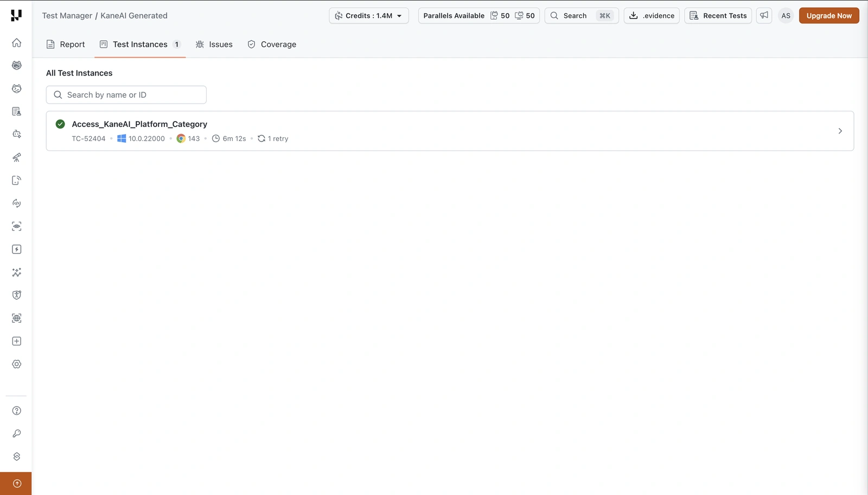This screenshot has width=868, height=495.
Task: Open the globe-scan sidebar icon
Action: (x=17, y=318)
